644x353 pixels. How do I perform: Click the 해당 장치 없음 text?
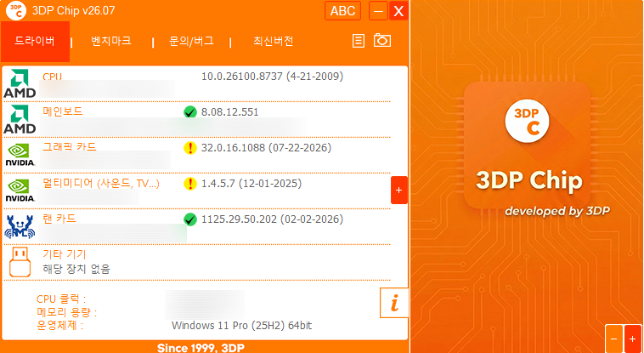(x=76, y=269)
